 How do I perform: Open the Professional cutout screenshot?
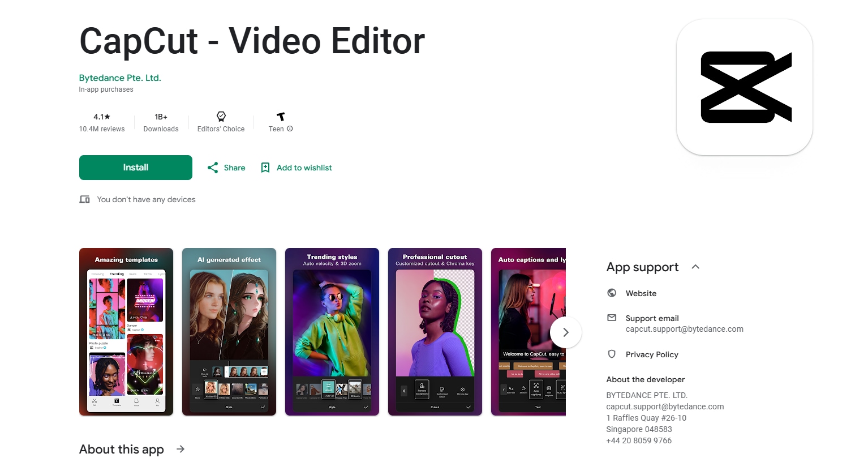click(435, 332)
